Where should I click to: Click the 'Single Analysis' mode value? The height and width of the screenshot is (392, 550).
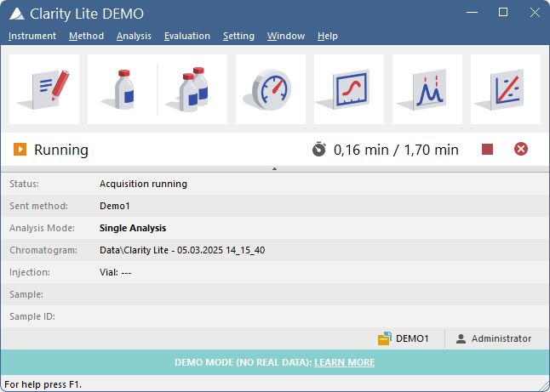(133, 228)
